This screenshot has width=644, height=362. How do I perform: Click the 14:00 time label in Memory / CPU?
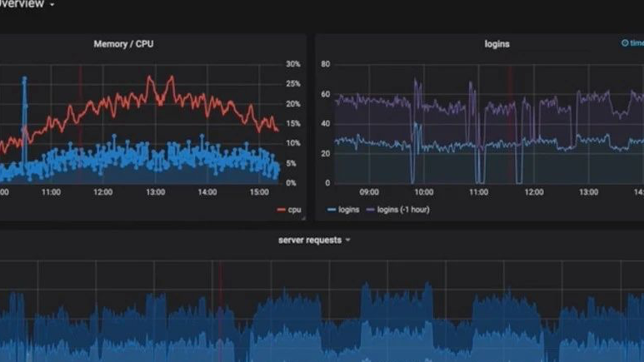coord(207,192)
